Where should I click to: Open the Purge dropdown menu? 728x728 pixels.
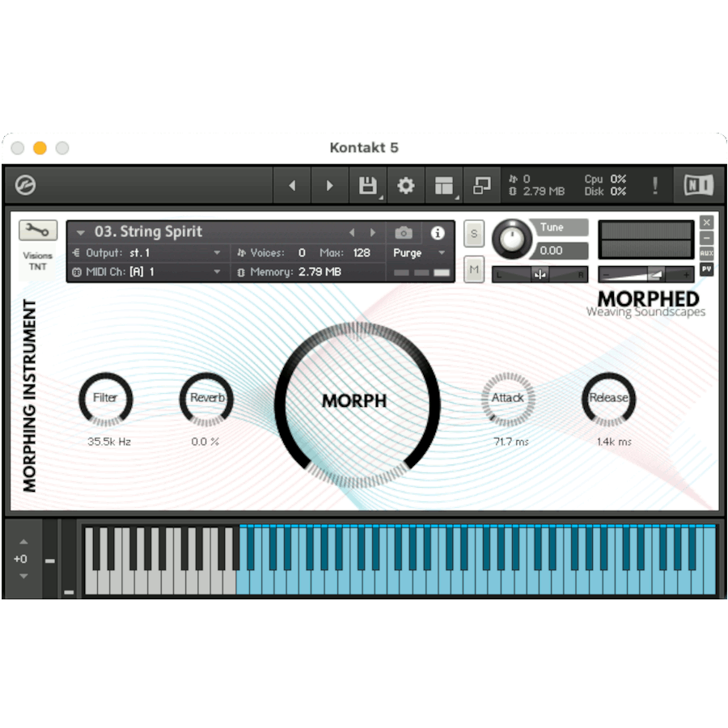coord(419,253)
